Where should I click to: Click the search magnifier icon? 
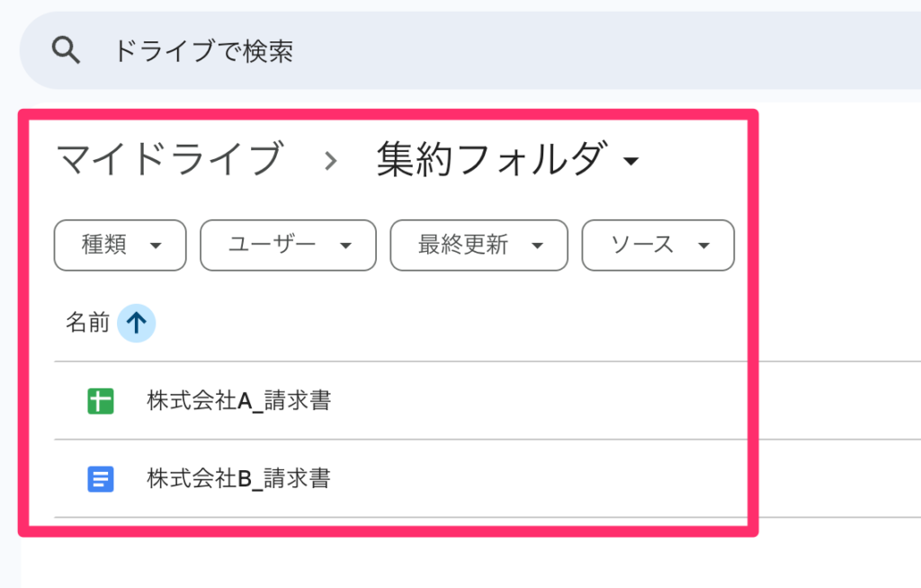coord(67,50)
